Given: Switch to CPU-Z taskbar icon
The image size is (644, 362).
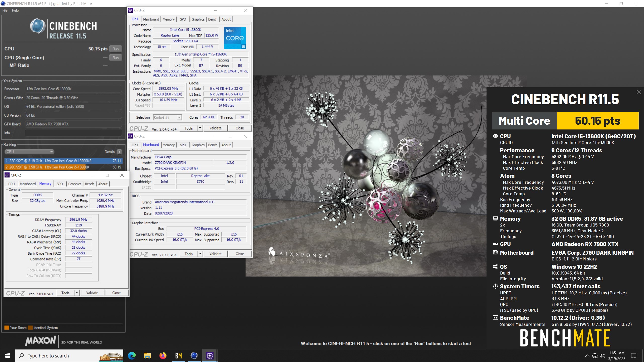Looking at the screenshot, I should tap(210, 356).
